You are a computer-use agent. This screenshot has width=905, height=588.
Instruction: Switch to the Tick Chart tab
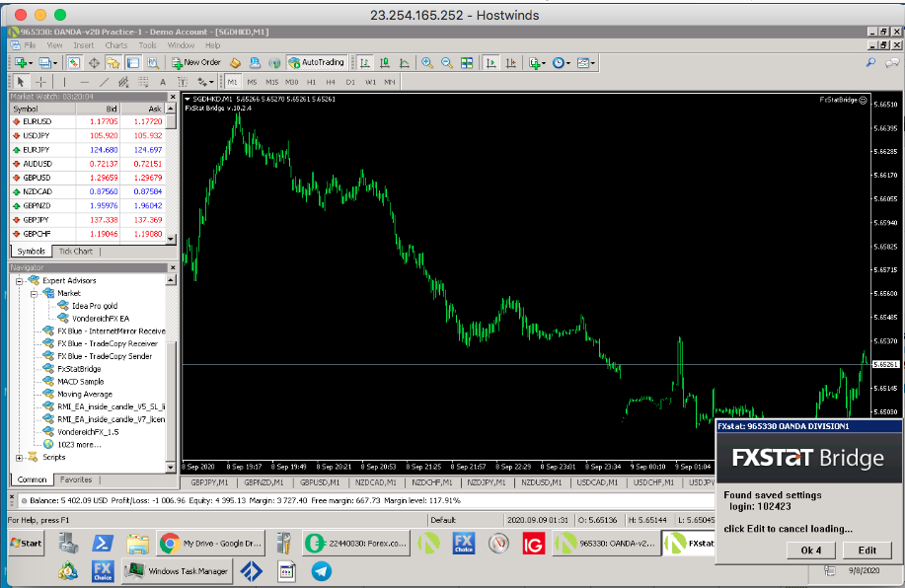[x=76, y=252]
